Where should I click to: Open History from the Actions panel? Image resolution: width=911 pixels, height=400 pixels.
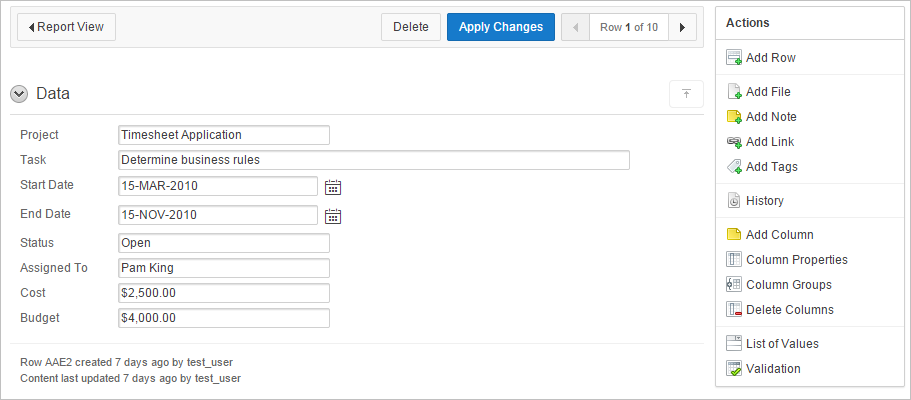764,201
